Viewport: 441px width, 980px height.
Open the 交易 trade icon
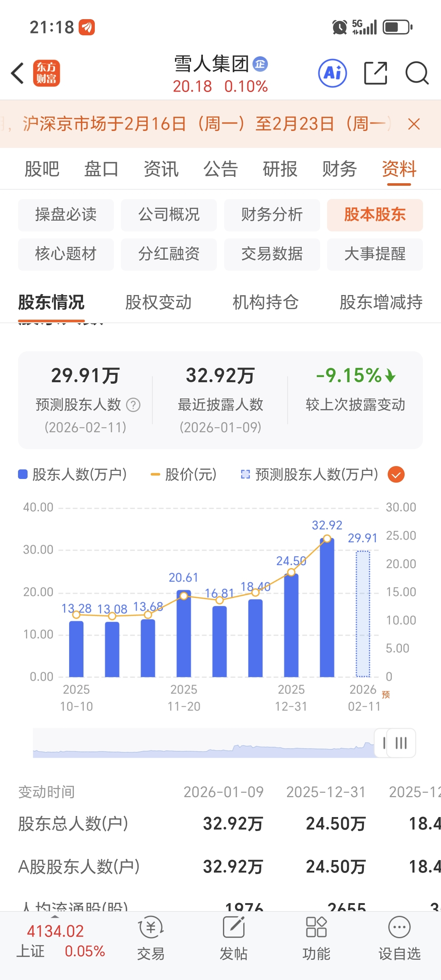tap(151, 937)
